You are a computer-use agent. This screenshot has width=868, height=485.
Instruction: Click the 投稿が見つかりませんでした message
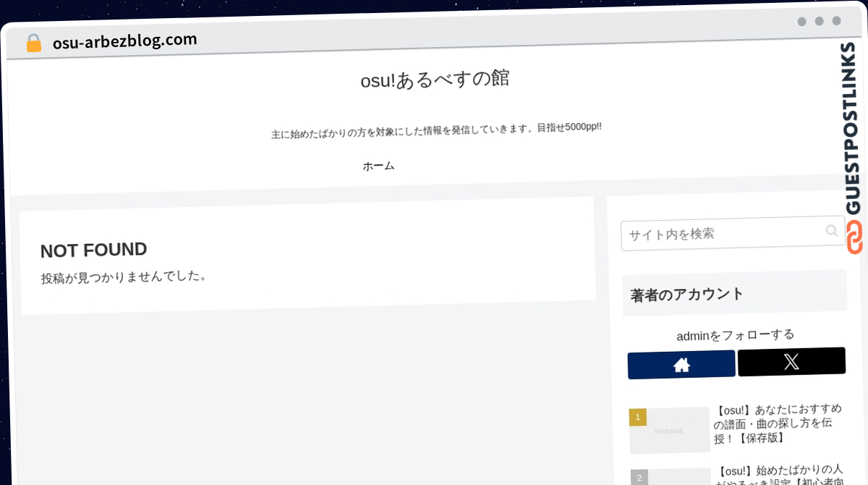point(124,277)
